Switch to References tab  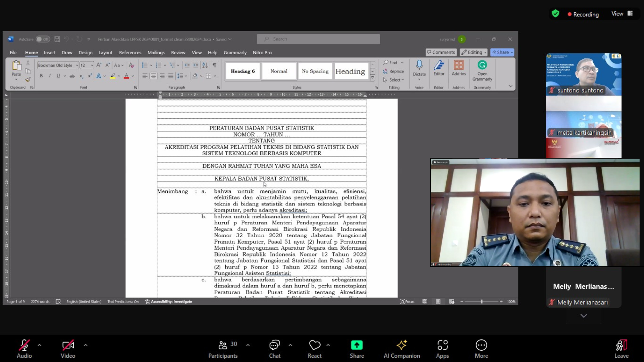click(130, 53)
